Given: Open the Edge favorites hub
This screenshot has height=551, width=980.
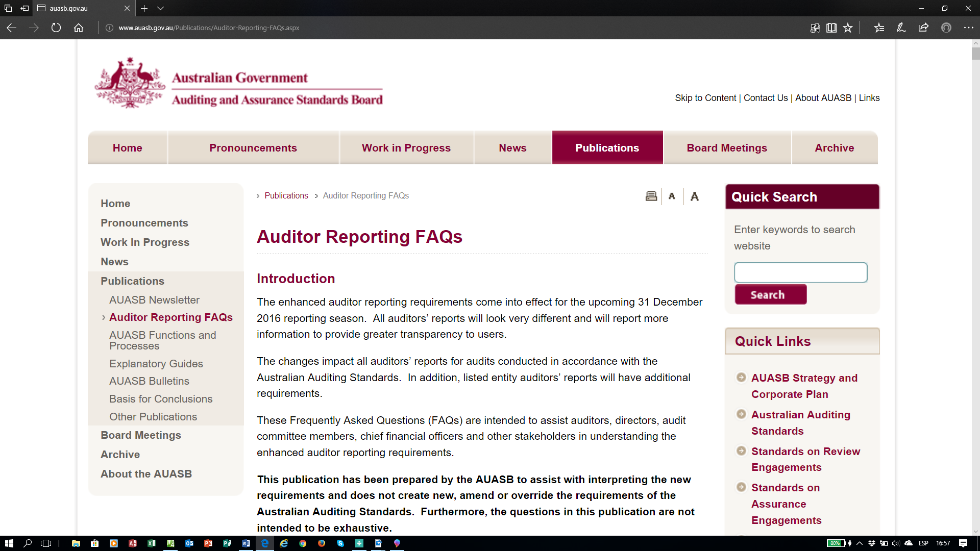Looking at the screenshot, I should (879, 28).
